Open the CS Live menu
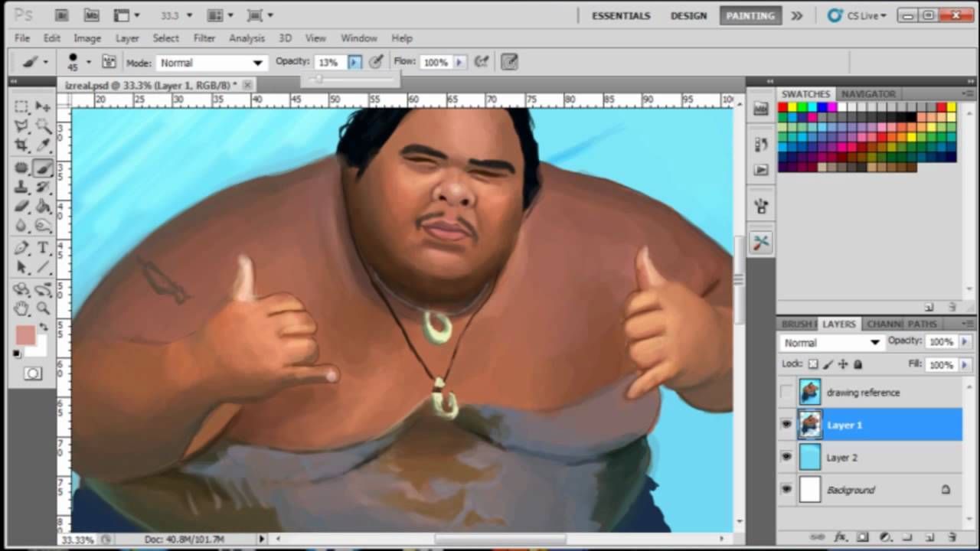 858,15
